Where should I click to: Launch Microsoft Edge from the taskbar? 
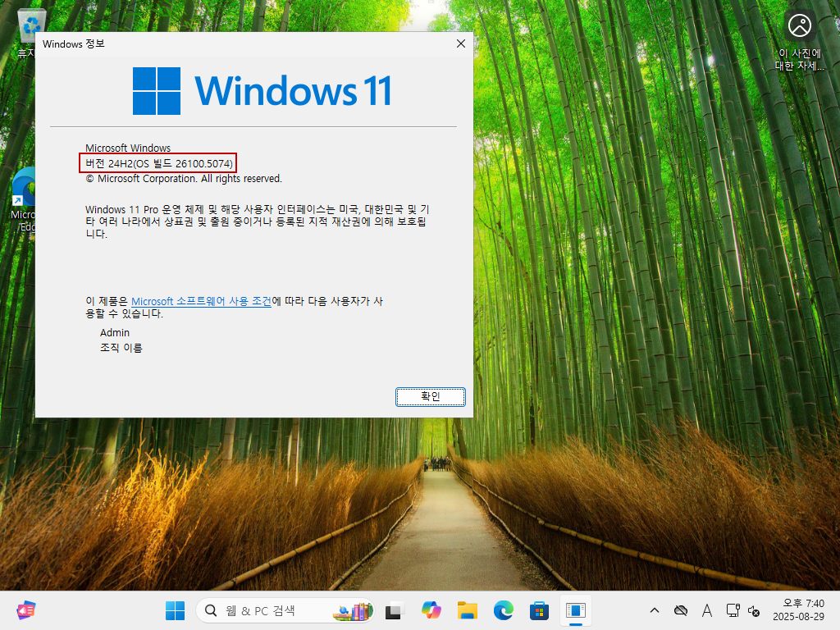[503, 610]
